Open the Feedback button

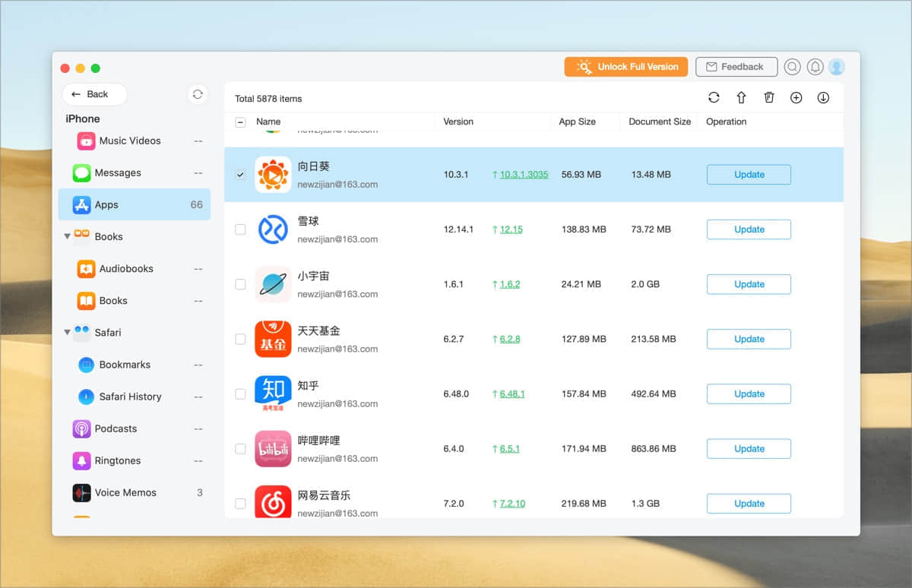coord(736,67)
